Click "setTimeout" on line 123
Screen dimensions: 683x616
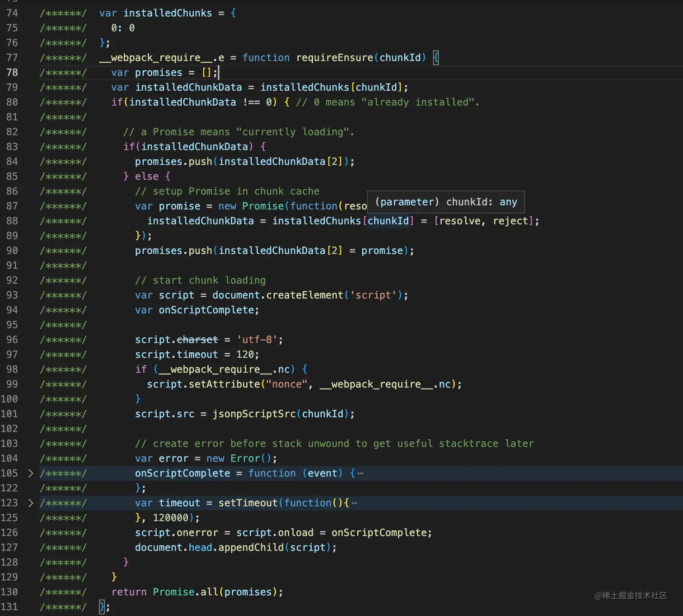coord(248,503)
